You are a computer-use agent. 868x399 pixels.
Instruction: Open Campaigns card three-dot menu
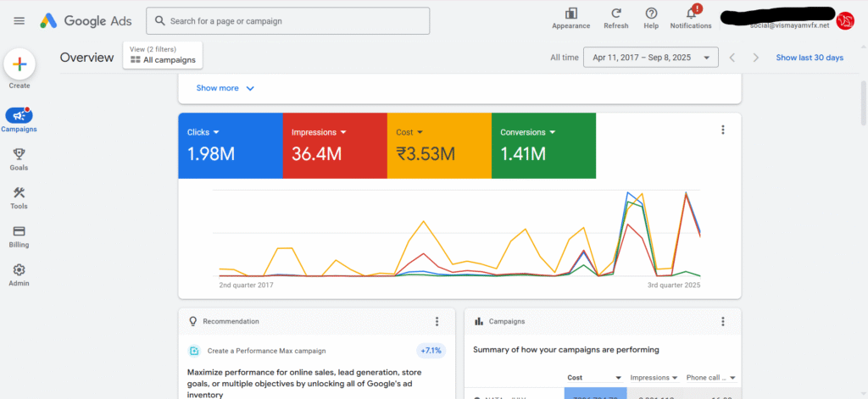click(x=722, y=322)
